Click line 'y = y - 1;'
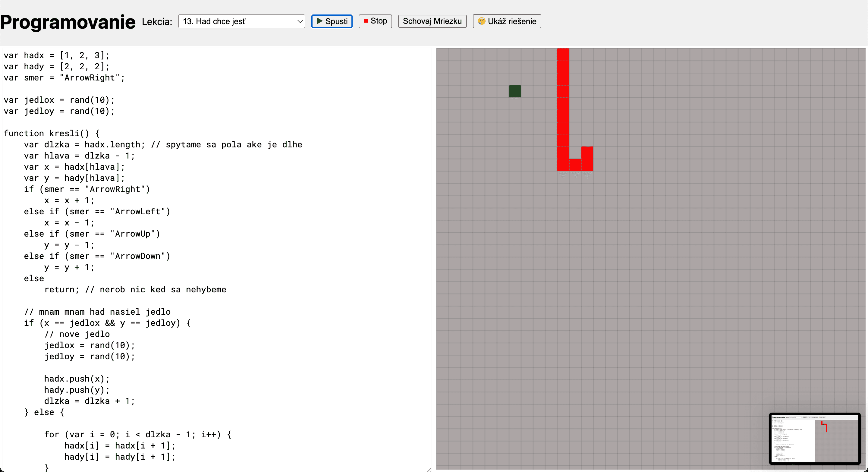 point(69,245)
